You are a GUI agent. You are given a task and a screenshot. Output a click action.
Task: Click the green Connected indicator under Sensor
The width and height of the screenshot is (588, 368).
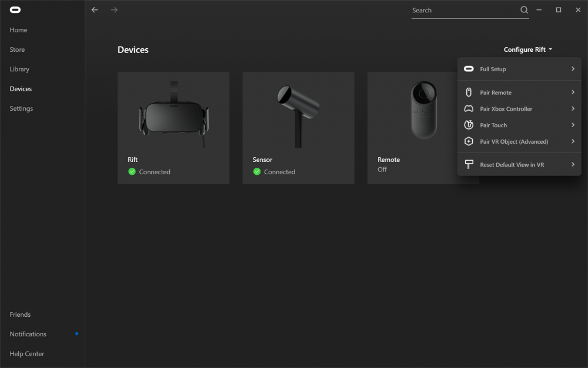click(257, 172)
